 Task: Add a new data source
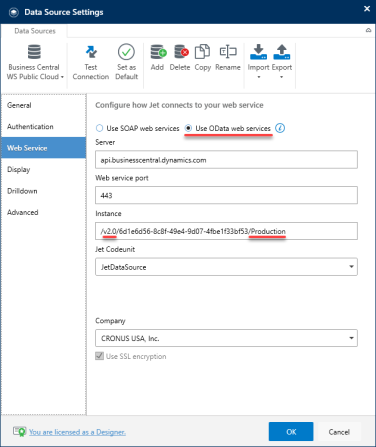point(158,58)
